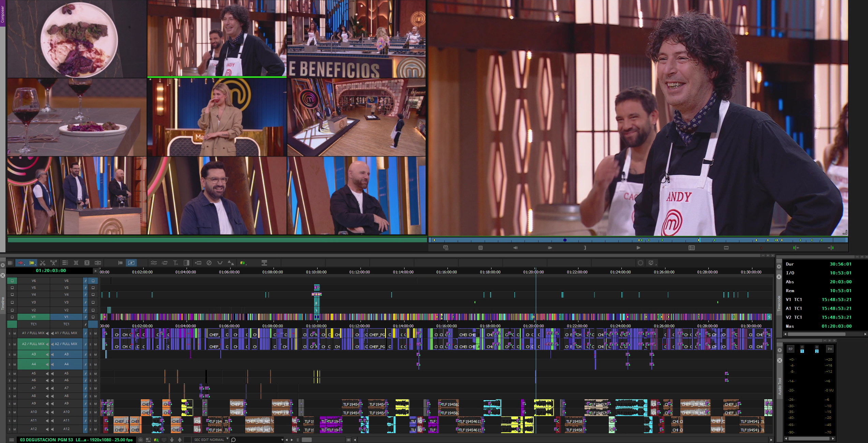Open the Trim Mode bracket icon
Screen dimensions: 868x443
(x=76, y=263)
